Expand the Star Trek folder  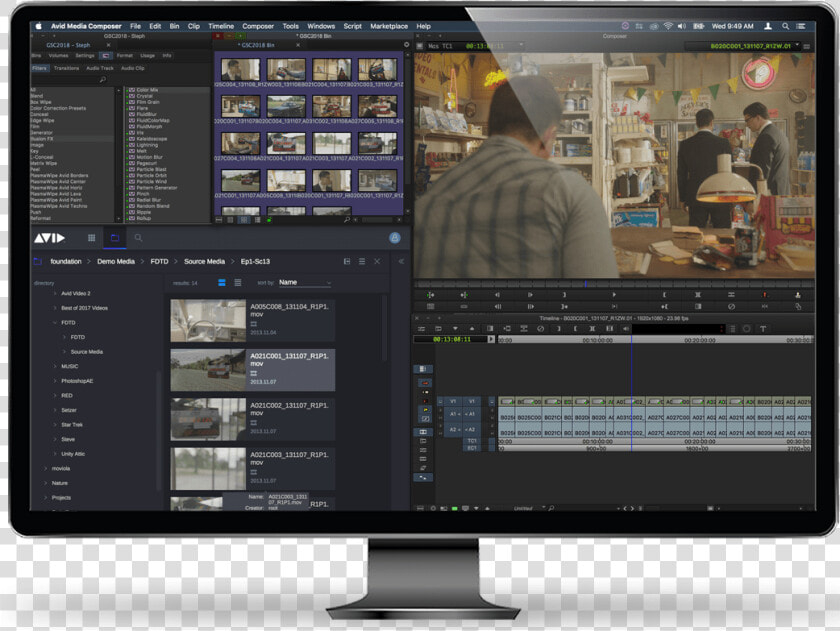[x=55, y=425]
